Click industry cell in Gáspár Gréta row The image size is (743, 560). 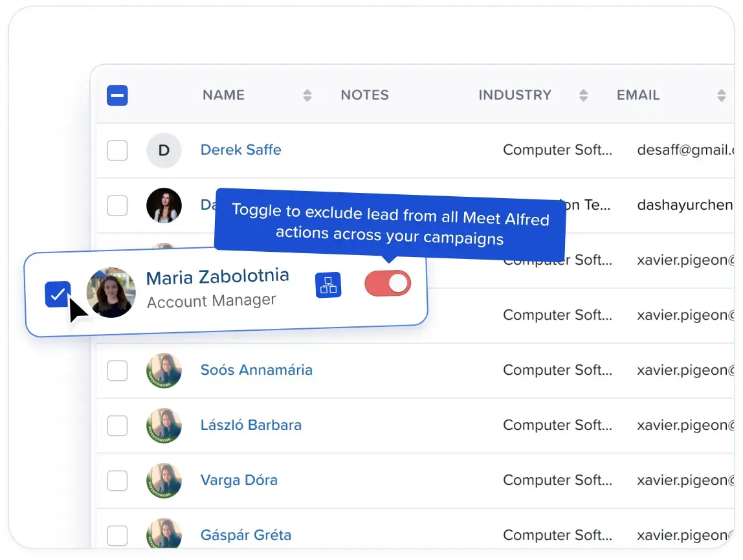(557, 535)
